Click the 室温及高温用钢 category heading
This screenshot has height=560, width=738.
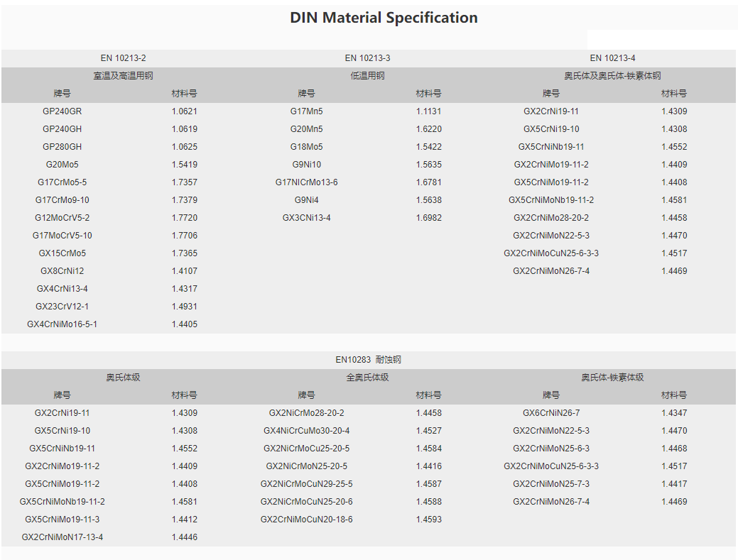coord(123,76)
